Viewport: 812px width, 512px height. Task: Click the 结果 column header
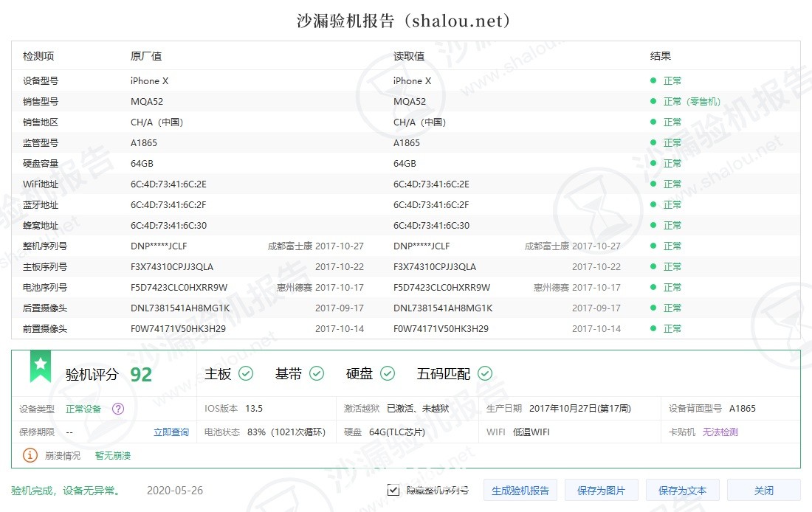(660, 56)
